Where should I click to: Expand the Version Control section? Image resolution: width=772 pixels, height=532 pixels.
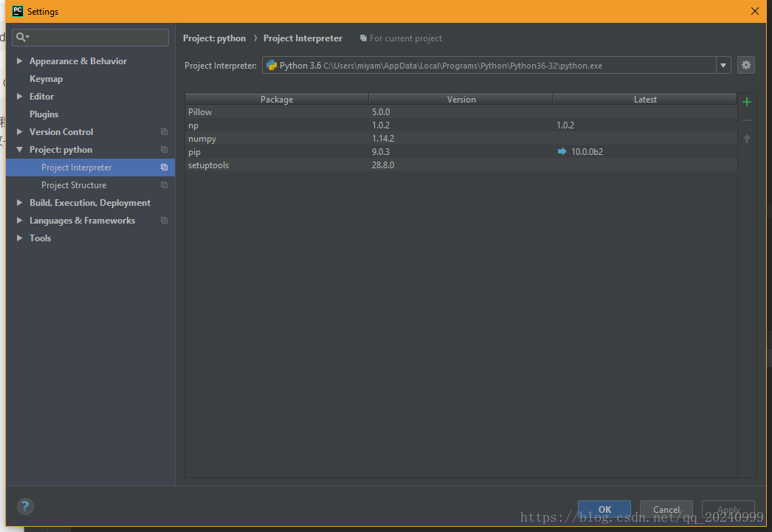20,132
